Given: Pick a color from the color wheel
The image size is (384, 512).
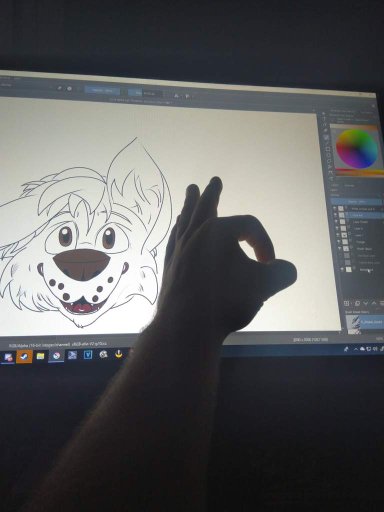Looking at the screenshot, I should (357, 149).
